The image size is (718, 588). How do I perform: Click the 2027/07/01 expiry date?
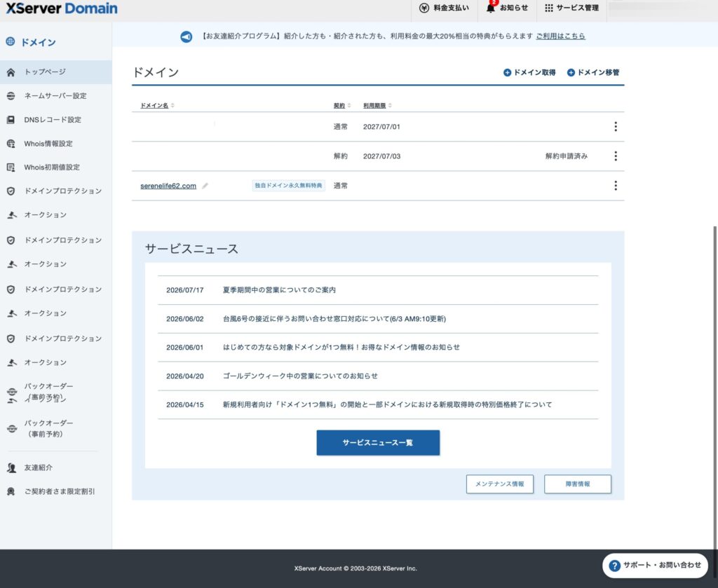(381, 127)
